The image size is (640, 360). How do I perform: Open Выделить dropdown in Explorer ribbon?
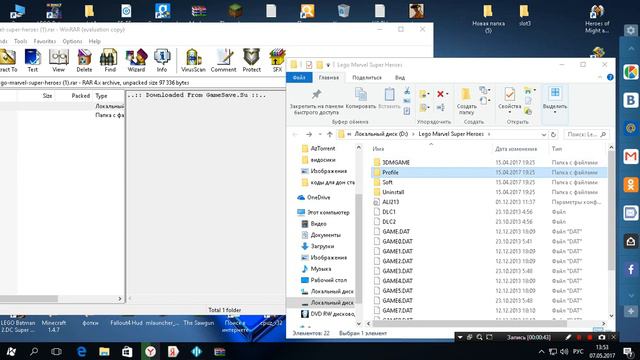(555, 100)
